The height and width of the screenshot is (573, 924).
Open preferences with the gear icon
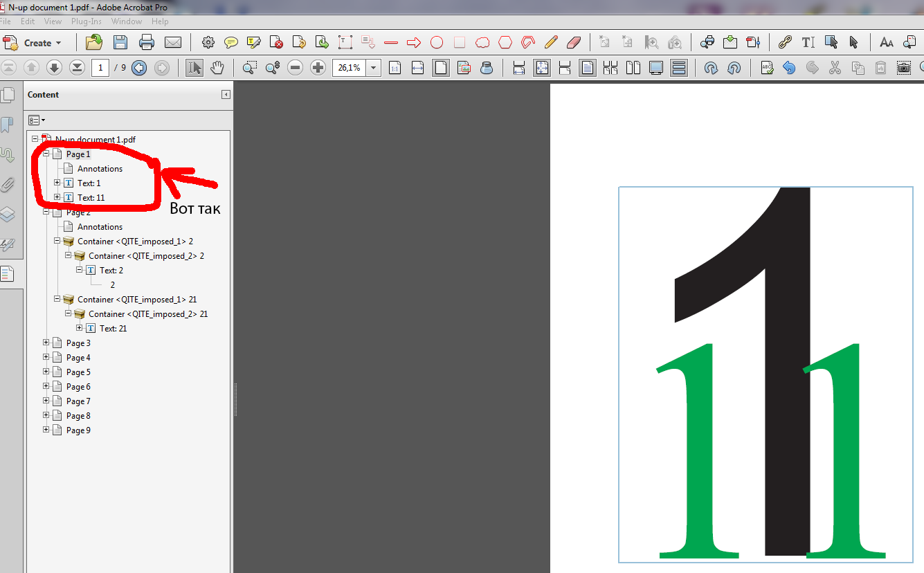click(x=208, y=42)
